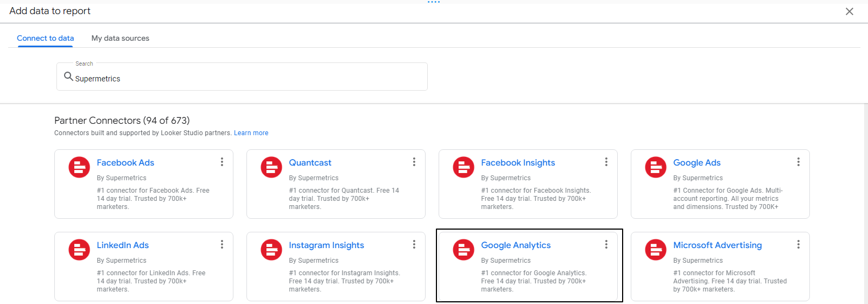
Task: Close the Add data to report dialog
Action: click(x=850, y=11)
